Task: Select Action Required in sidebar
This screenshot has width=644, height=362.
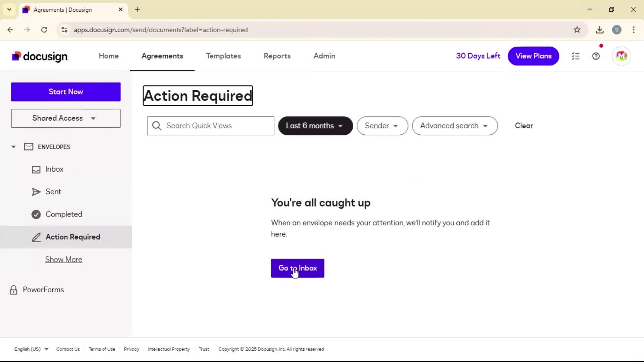Action: [x=66, y=237]
